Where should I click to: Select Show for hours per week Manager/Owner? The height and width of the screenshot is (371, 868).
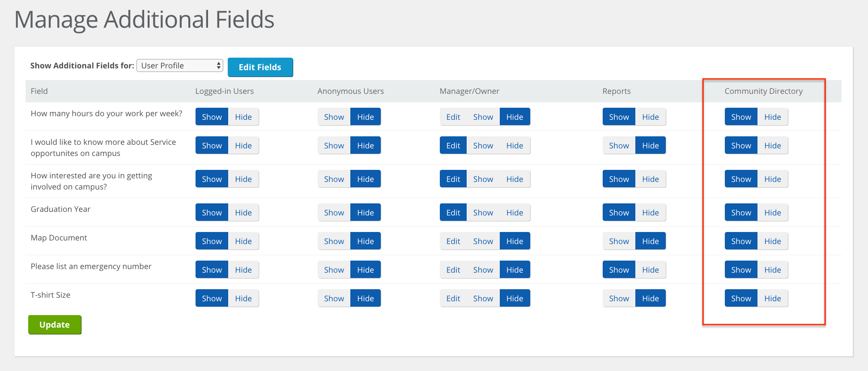483,117
